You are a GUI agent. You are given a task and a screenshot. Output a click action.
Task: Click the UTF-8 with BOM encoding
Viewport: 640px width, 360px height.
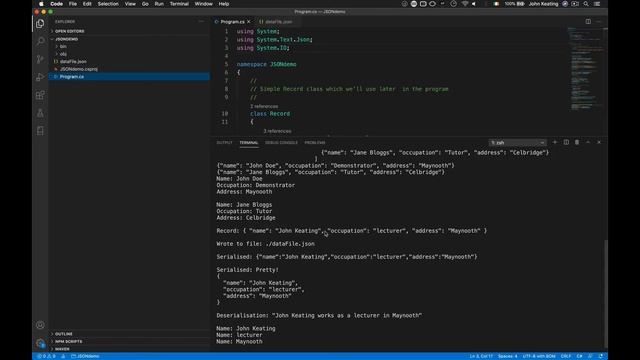coord(539,356)
